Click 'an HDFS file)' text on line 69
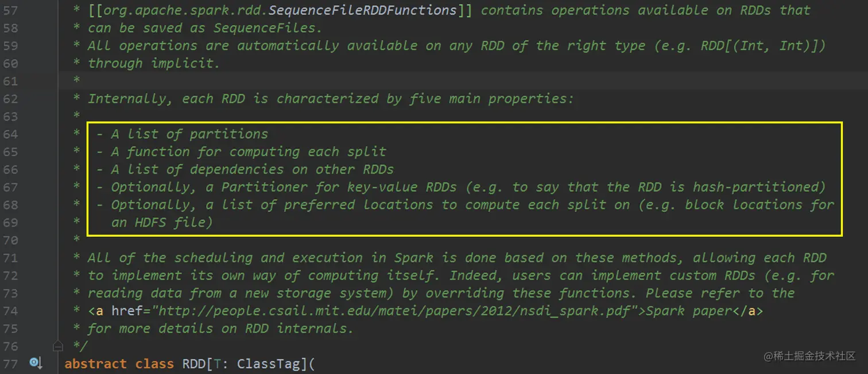Image resolution: width=868 pixels, height=374 pixels. [x=162, y=222]
